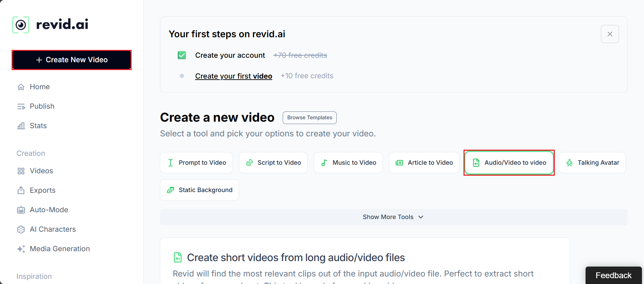Viewport: 644px width, 284px height.
Task: Toggle the Create your account checkbox
Action: point(182,55)
